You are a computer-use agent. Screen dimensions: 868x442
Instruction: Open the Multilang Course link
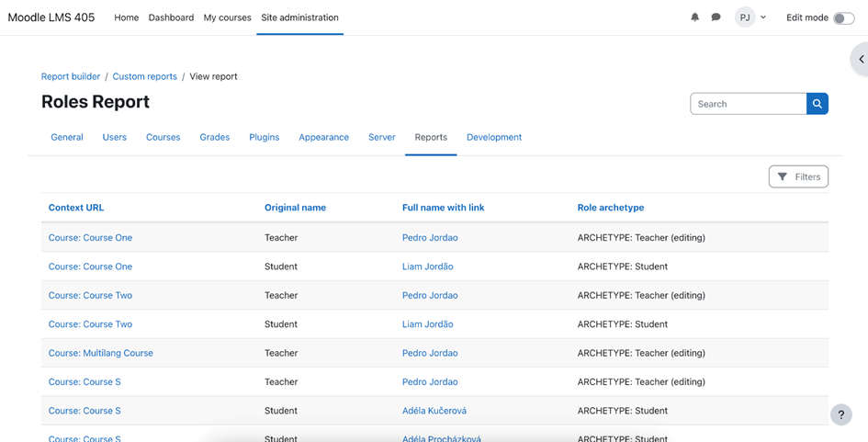pos(101,353)
